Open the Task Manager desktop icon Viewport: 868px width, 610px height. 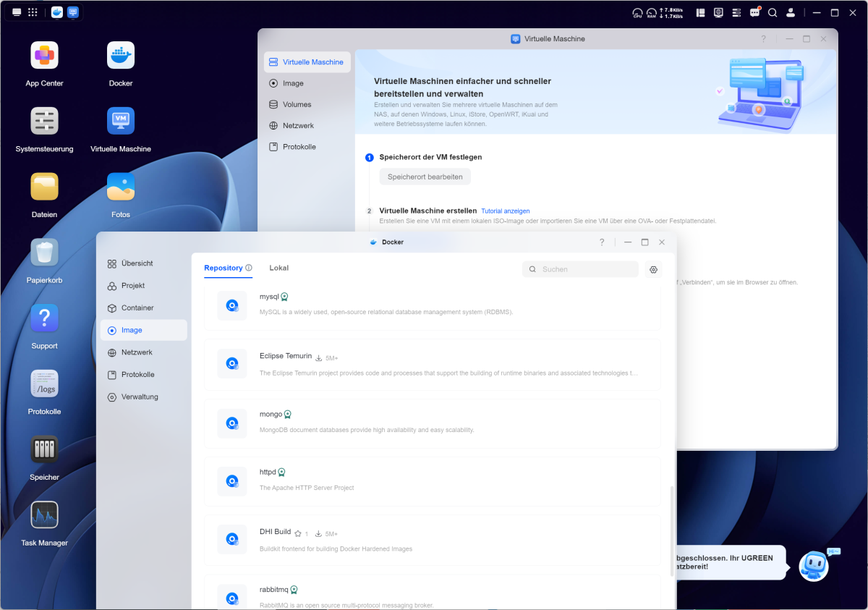click(x=44, y=515)
